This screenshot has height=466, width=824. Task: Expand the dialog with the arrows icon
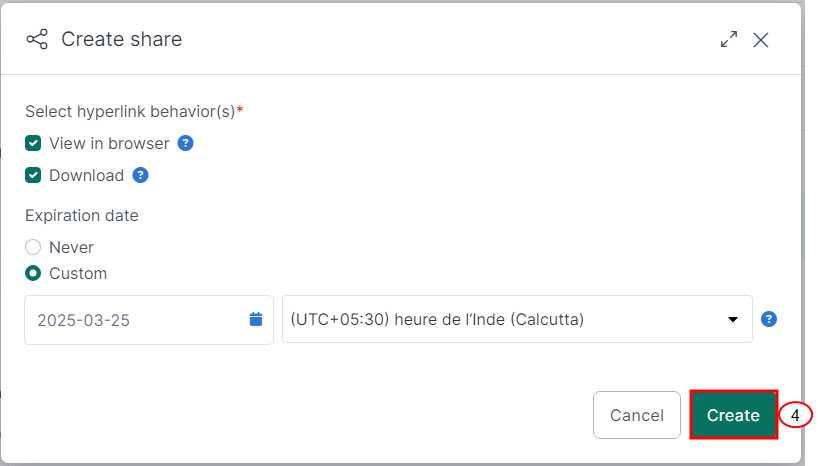728,39
